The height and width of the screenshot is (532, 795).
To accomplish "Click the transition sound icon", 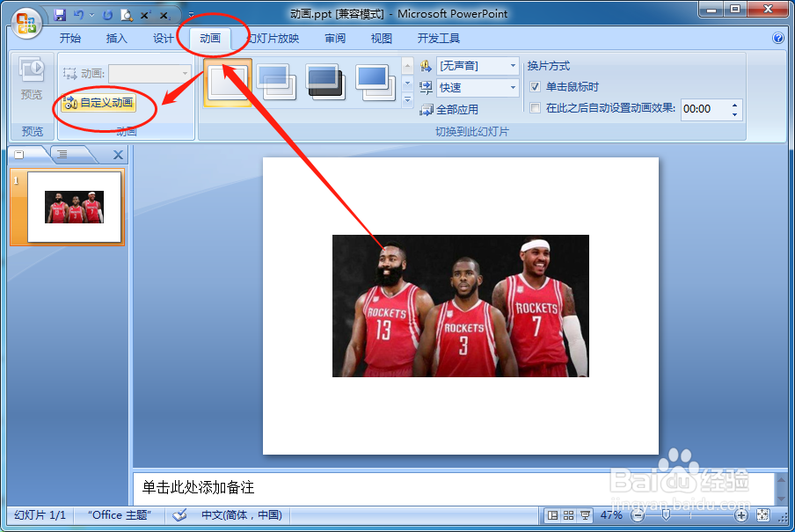I will 426,66.
